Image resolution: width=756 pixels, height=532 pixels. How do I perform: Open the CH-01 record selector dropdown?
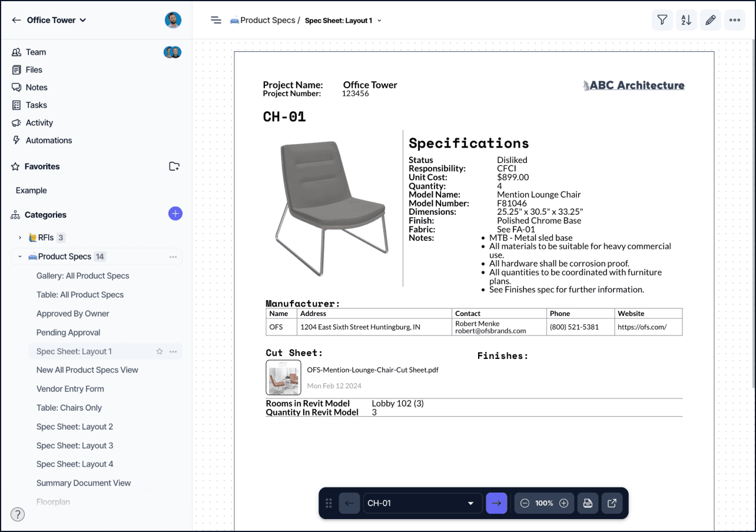click(x=423, y=503)
